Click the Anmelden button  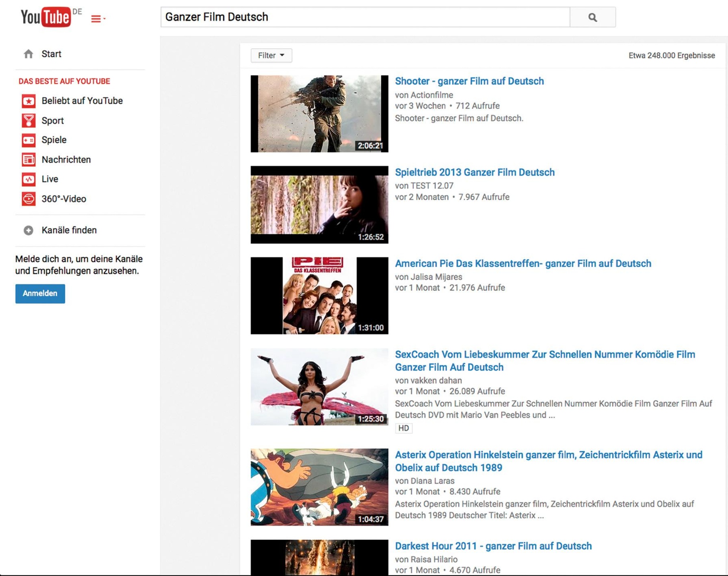40,294
